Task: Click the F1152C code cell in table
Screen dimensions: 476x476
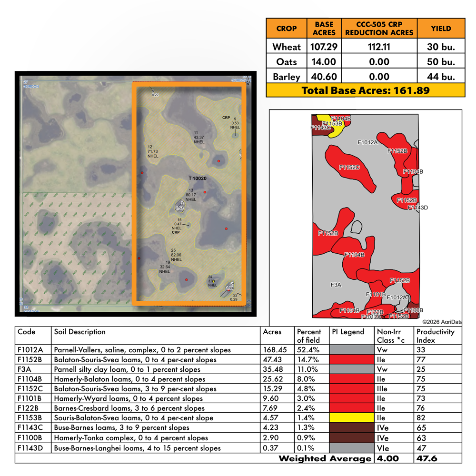Action: pos(33,388)
